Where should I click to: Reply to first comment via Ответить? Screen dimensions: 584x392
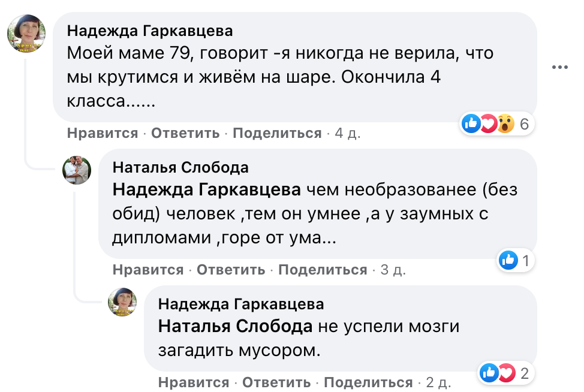click(185, 133)
